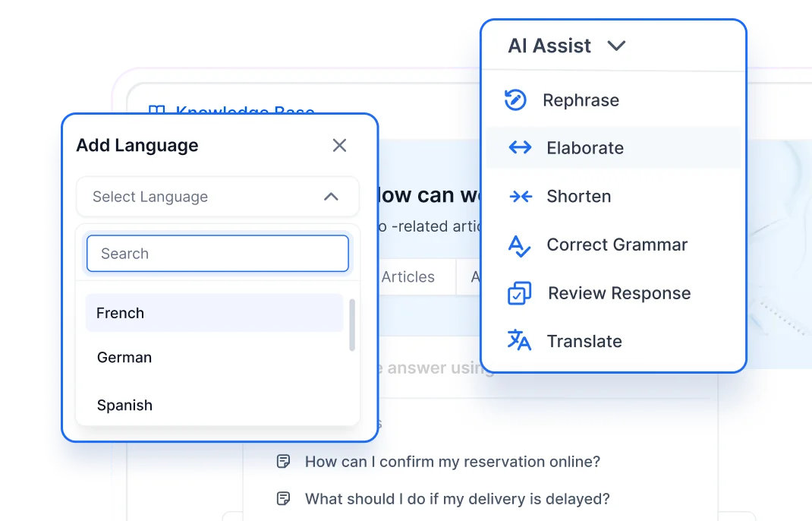Open the reservation confirmation question link
The image size is (812, 521).
click(x=452, y=461)
